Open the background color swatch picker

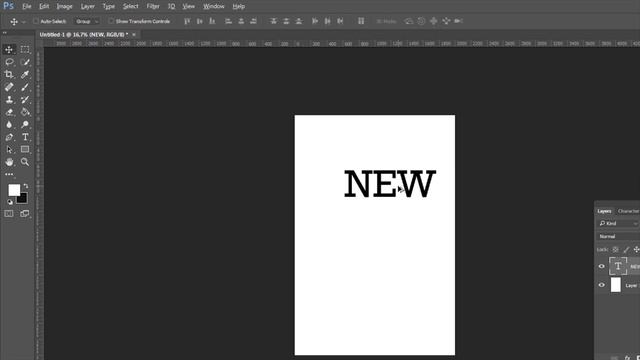coord(23,199)
